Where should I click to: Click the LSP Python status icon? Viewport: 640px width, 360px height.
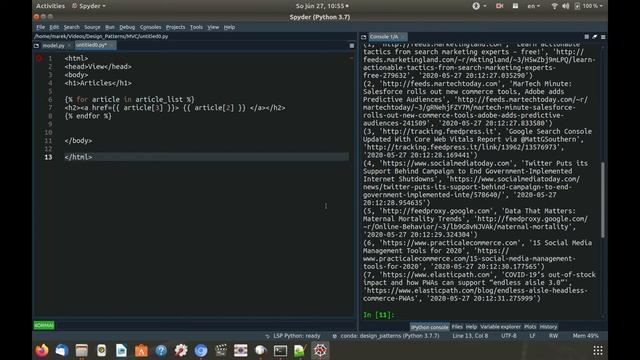pos(267,336)
